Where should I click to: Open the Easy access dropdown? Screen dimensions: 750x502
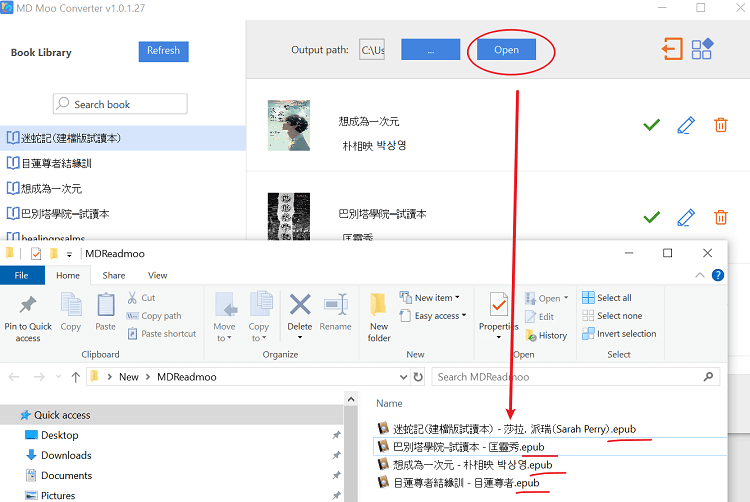coord(433,316)
